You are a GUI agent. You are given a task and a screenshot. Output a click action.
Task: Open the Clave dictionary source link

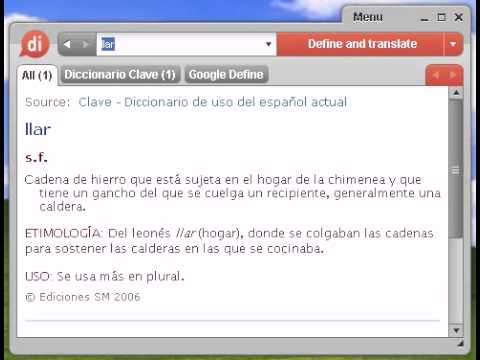point(213,102)
